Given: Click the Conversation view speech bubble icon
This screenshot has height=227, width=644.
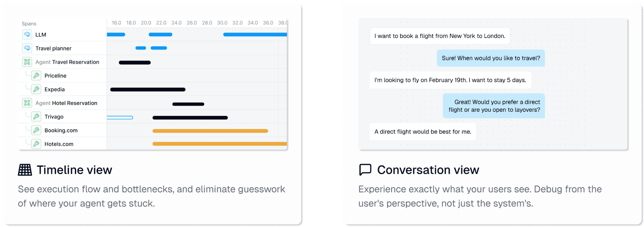Looking at the screenshot, I should click(365, 170).
